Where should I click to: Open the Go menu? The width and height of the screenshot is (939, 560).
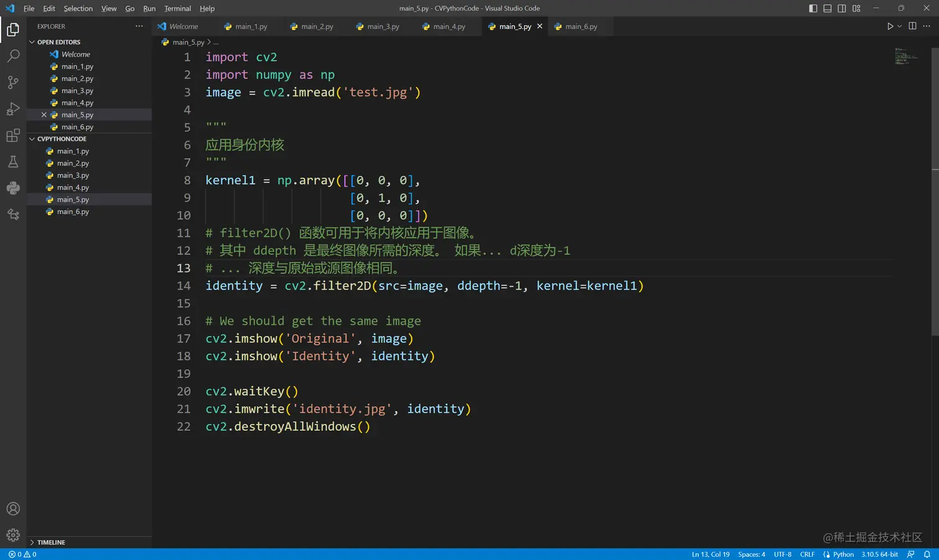pyautogui.click(x=130, y=8)
